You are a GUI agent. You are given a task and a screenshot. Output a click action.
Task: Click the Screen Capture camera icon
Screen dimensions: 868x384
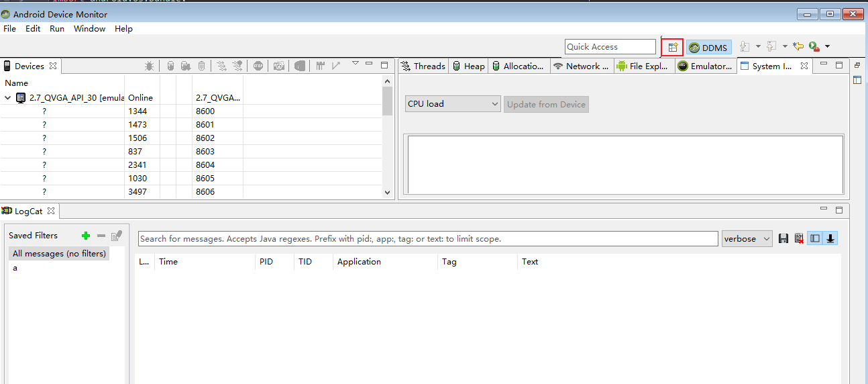tap(279, 66)
